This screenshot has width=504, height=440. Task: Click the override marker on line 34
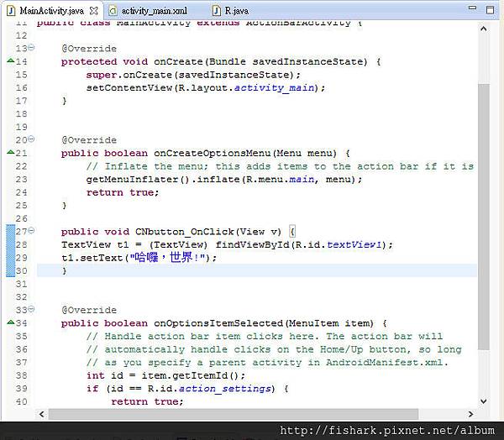pos(11,322)
